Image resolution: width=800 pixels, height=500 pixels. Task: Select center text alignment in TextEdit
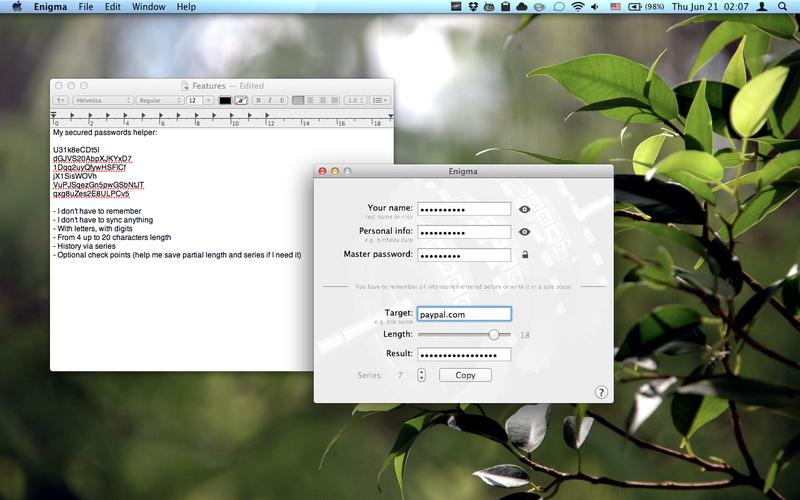point(310,100)
